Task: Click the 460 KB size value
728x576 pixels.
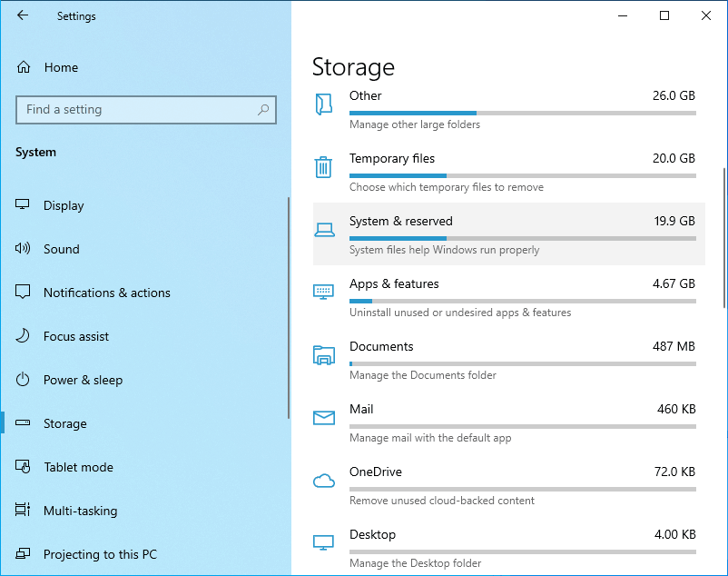Action: click(x=676, y=409)
